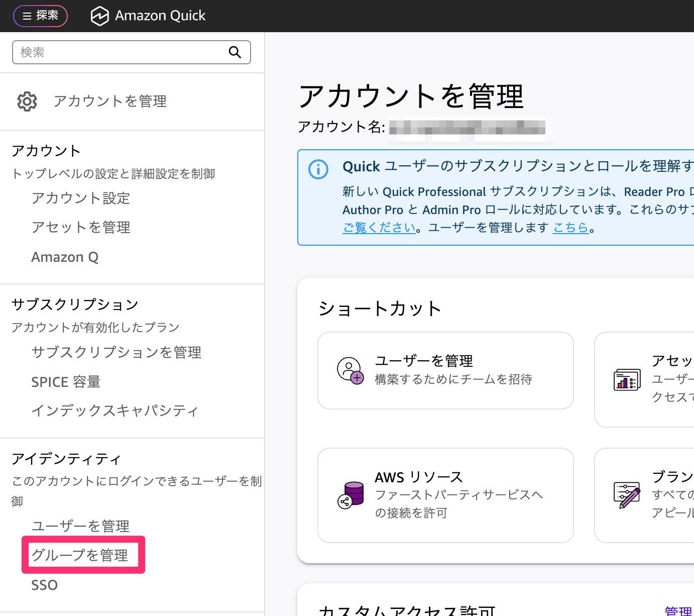Viewport: 694px width, 616px height.
Task: Click the アイデンティティ section heading in sidebar
Action: click(x=66, y=459)
